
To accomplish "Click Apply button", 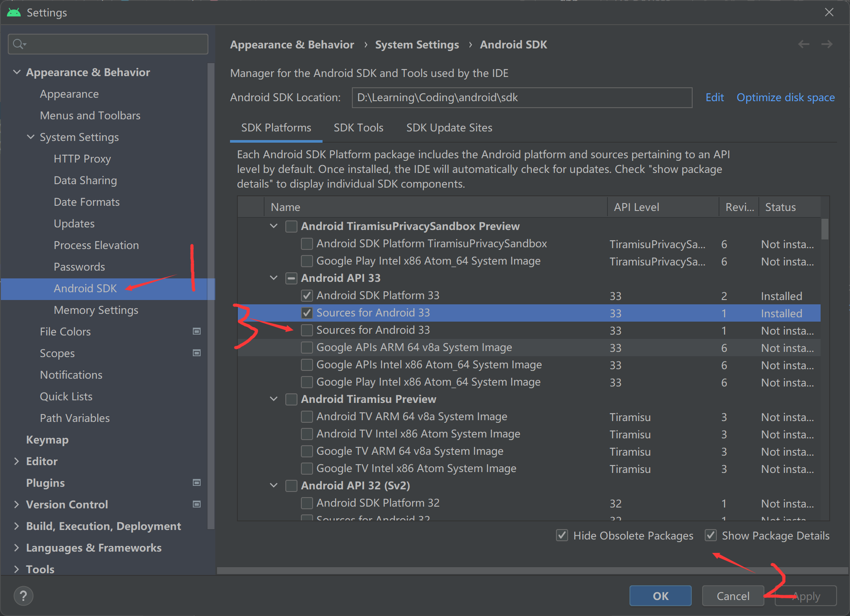I will coord(805,596).
